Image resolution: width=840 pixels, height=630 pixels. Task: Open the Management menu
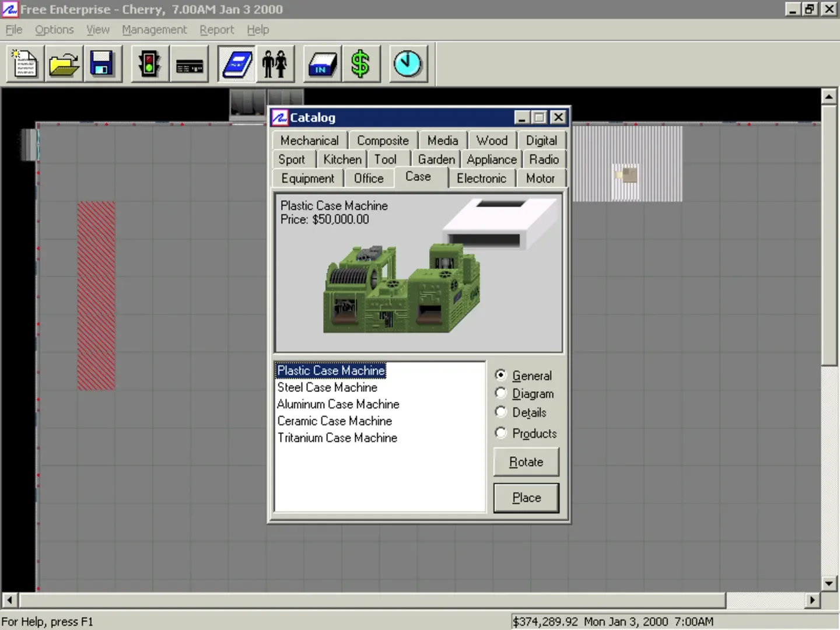[x=154, y=30]
